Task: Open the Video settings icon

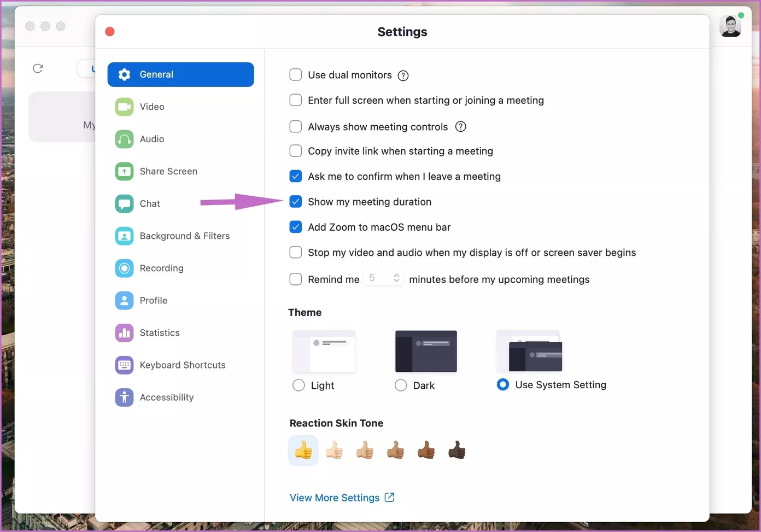Action: [124, 107]
